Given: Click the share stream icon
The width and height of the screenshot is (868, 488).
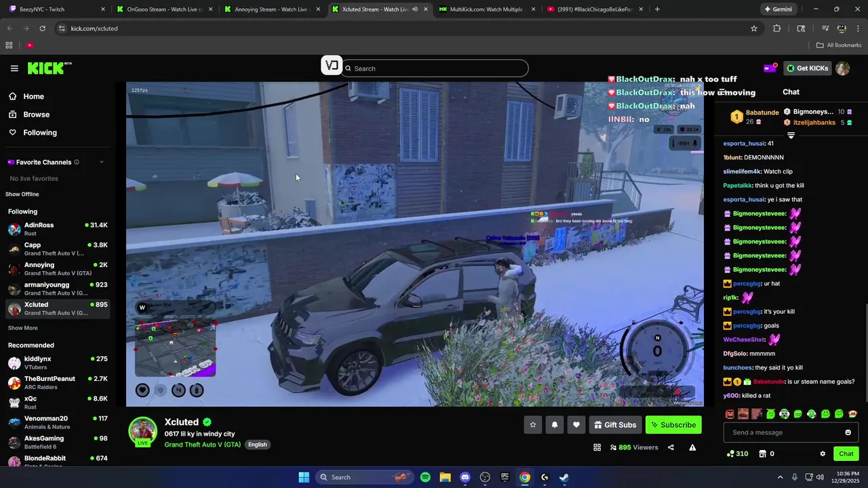Looking at the screenshot, I should pyautogui.click(x=671, y=447).
